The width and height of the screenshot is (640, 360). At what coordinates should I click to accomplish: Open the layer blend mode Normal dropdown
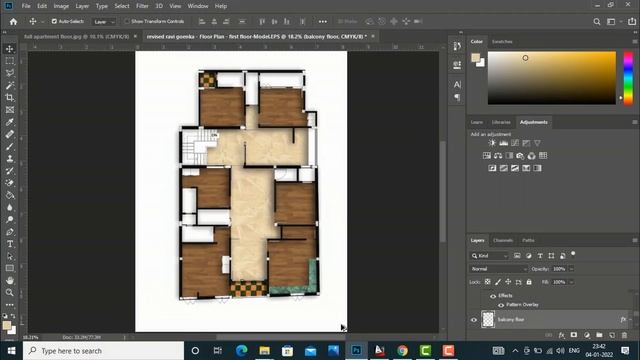(x=498, y=269)
